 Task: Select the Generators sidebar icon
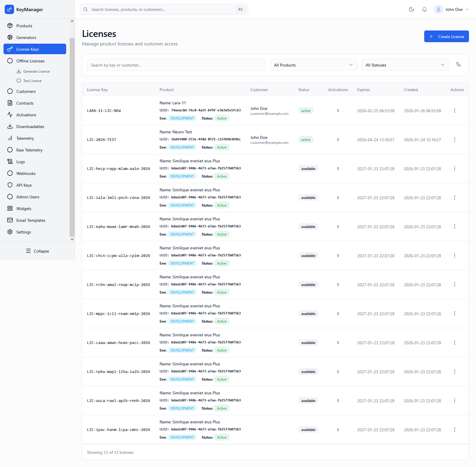10,38
